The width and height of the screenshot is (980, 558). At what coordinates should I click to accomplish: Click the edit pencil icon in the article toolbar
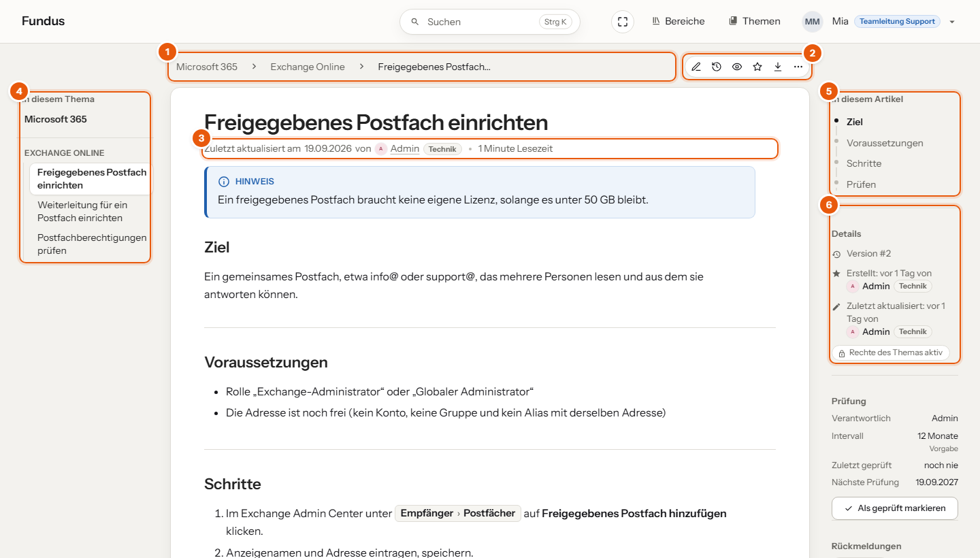696,67
